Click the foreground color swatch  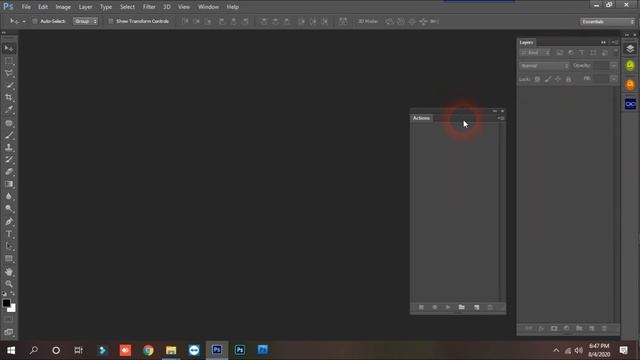tap(6, 303)
